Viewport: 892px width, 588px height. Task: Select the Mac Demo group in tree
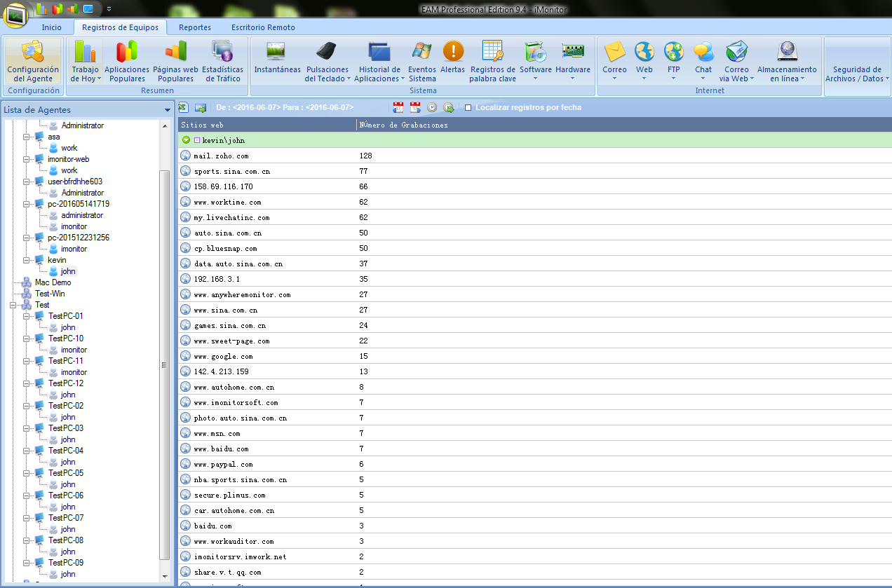point(53,282)
